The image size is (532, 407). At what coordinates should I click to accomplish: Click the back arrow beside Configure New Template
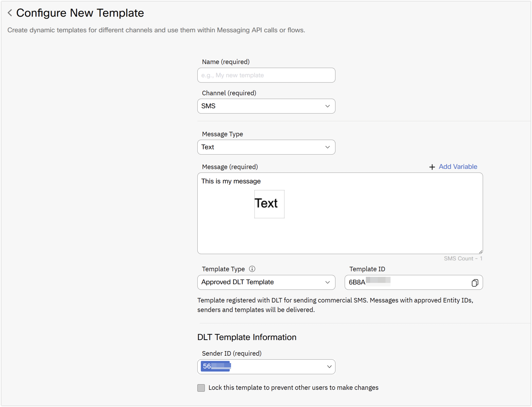tap(10, 13)
